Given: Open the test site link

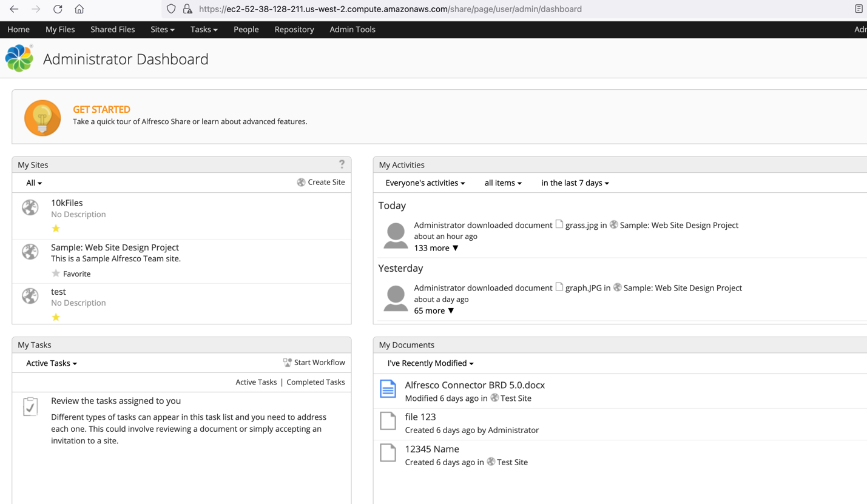Looking at the screenshot, I should click(x=58, y=292).
